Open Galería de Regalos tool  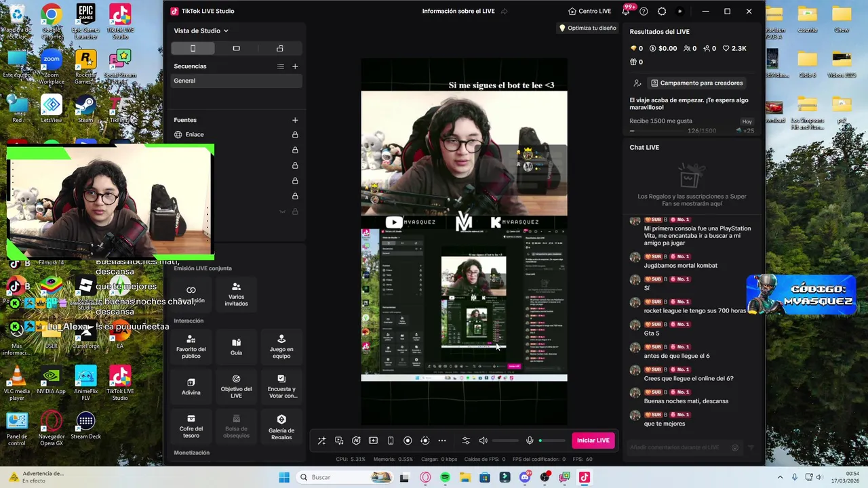pyautogui.click(x=281, y=426)
